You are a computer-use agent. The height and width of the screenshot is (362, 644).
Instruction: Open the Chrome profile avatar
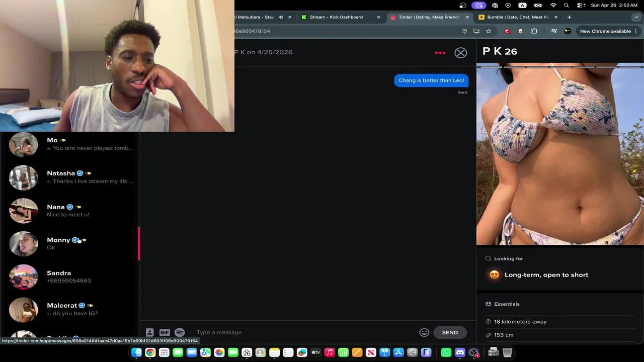click(x=568, y=31)
